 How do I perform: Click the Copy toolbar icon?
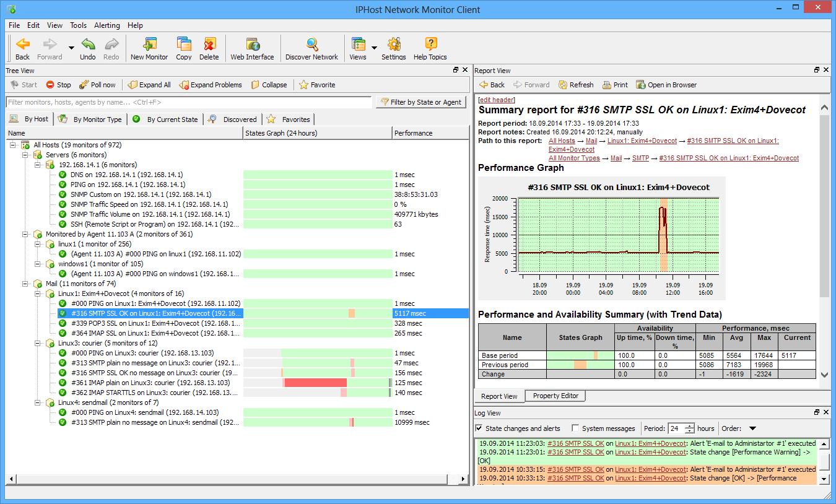coord(184,48)
